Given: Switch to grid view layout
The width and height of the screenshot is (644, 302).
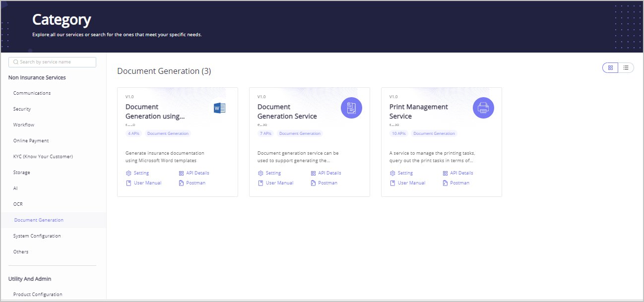Looking at the screenshot, I should click(x=610, y=67).
